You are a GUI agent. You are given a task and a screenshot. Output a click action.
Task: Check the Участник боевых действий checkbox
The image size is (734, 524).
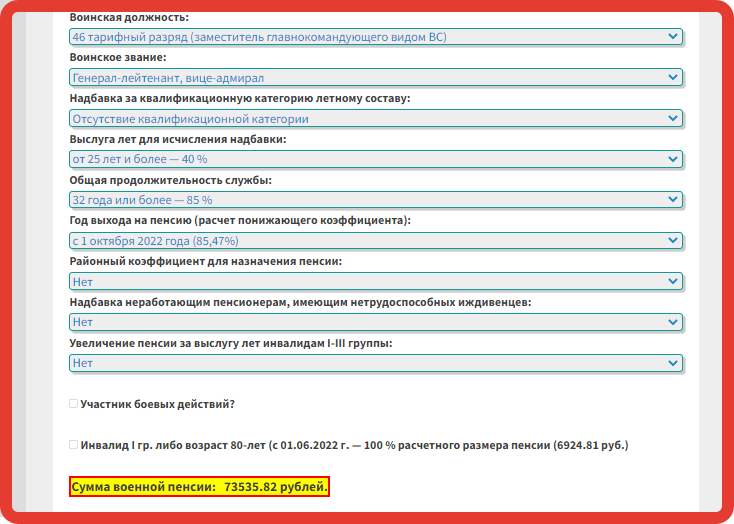click(73, 404)
